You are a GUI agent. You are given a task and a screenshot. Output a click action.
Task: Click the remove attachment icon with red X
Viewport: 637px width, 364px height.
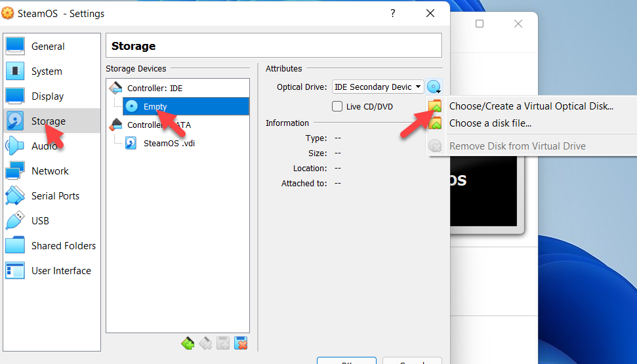[x=241, y=342]
